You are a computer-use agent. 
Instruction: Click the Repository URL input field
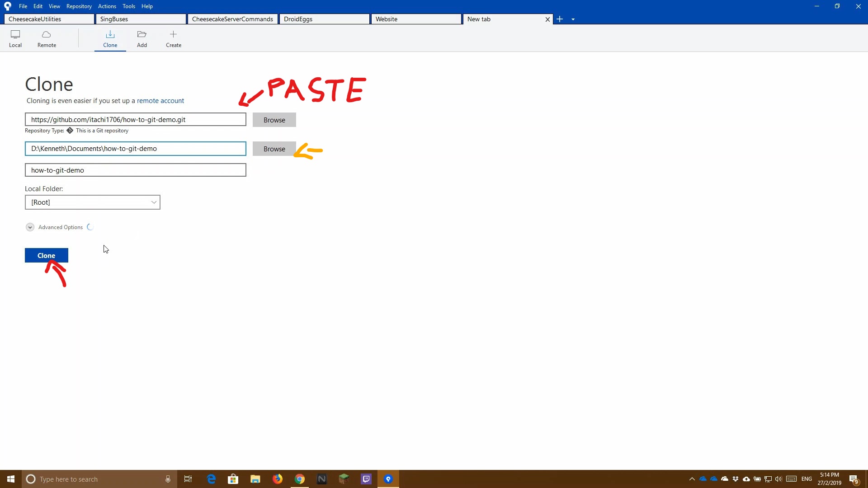135,119
